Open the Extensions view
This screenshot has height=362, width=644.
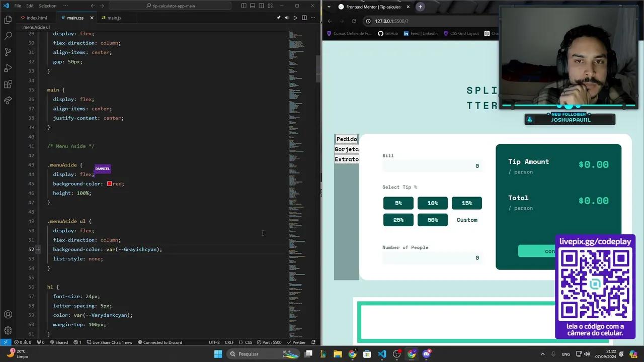point(8,84)
